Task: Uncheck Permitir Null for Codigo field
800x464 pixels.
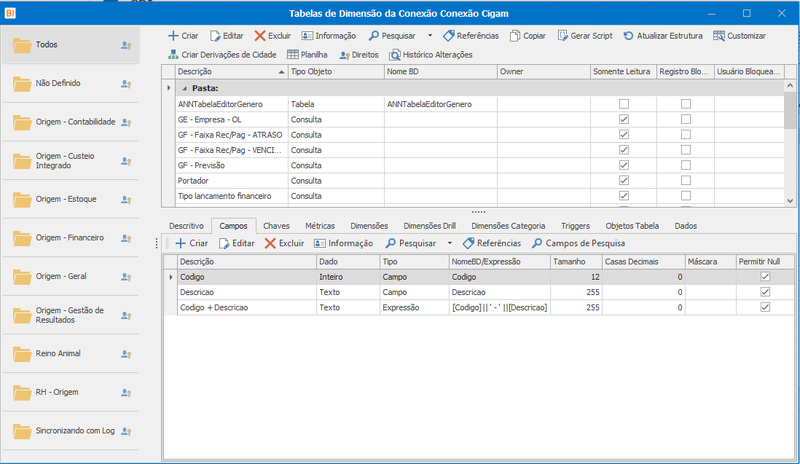Action: (x=765, y=277)
